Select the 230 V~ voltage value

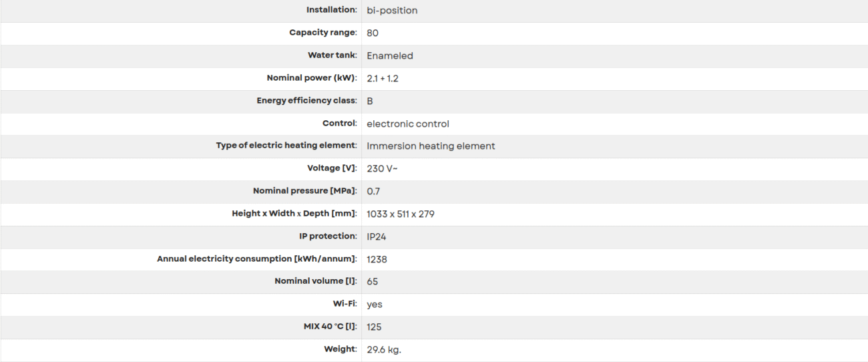pos(383,169)
